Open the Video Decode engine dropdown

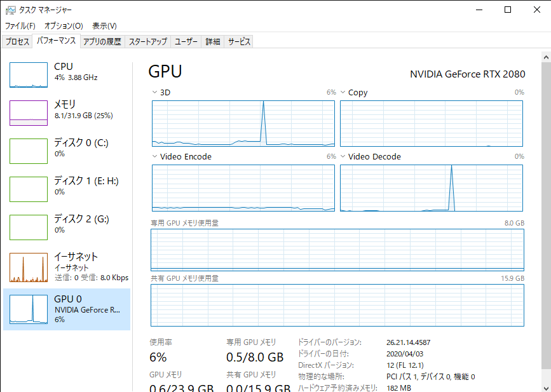343,156
